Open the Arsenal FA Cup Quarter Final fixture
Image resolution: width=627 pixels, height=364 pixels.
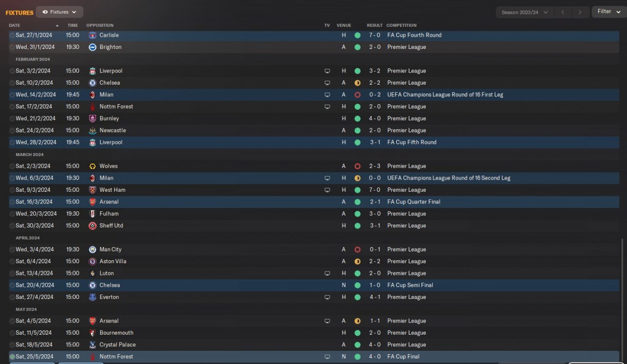pyautogui.click(x=109, y=202)
